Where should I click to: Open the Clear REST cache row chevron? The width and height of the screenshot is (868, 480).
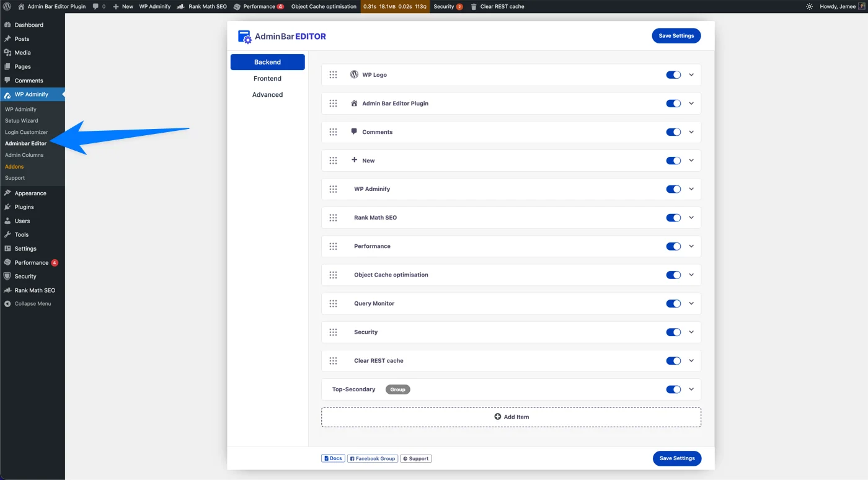(x=691, y=360)
